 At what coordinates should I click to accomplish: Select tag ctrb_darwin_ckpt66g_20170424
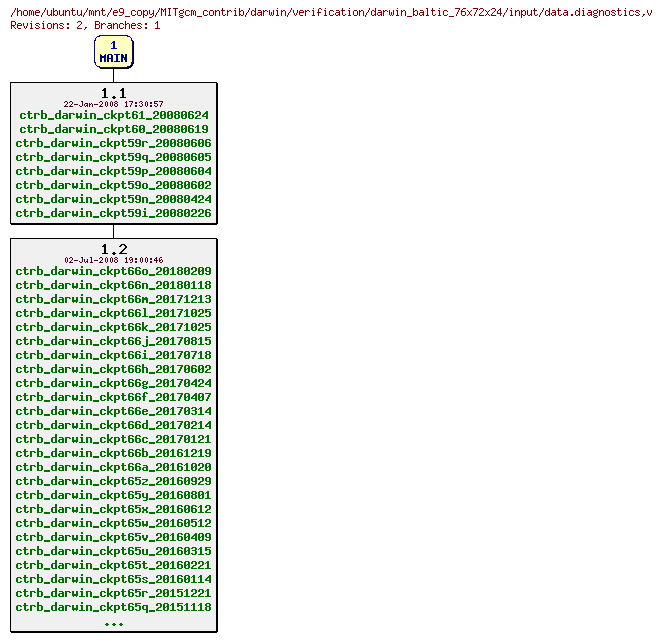[114, 383]
